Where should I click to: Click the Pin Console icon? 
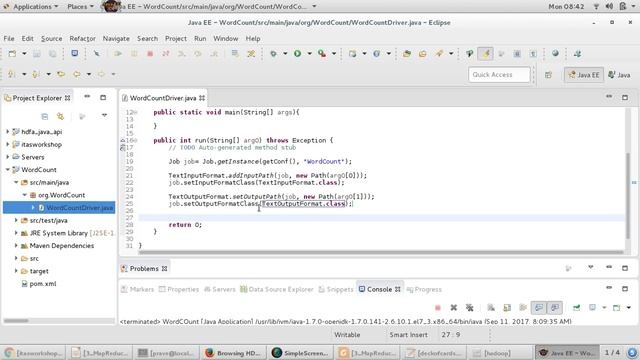(576, 308)
